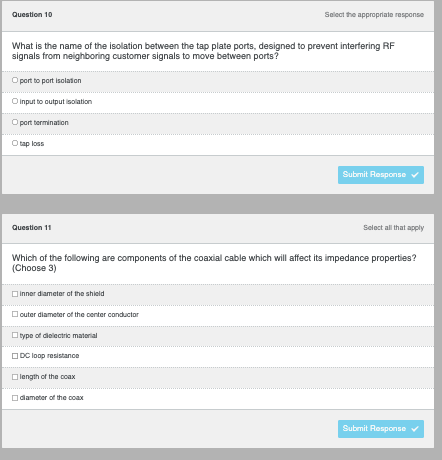The width and height of the screenshot is (442, 460).
Task: Select 'tap loss' as the answer
Action: (x=15, y=143)
